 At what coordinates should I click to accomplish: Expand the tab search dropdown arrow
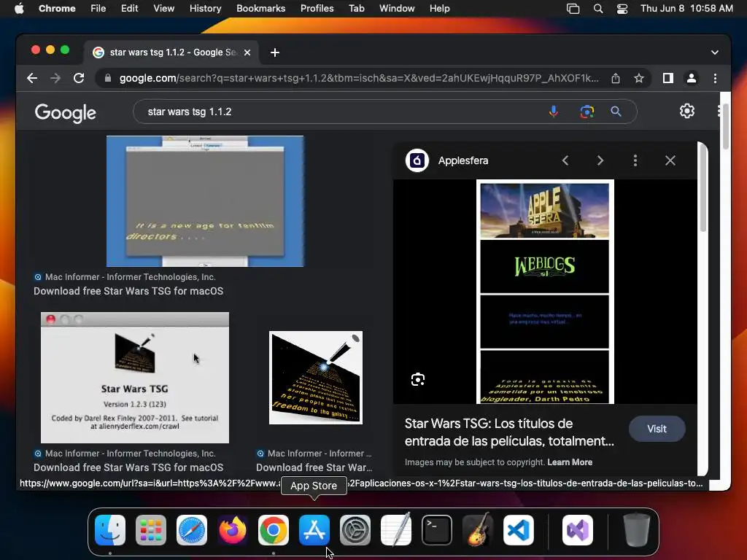[x=715, y=52]
